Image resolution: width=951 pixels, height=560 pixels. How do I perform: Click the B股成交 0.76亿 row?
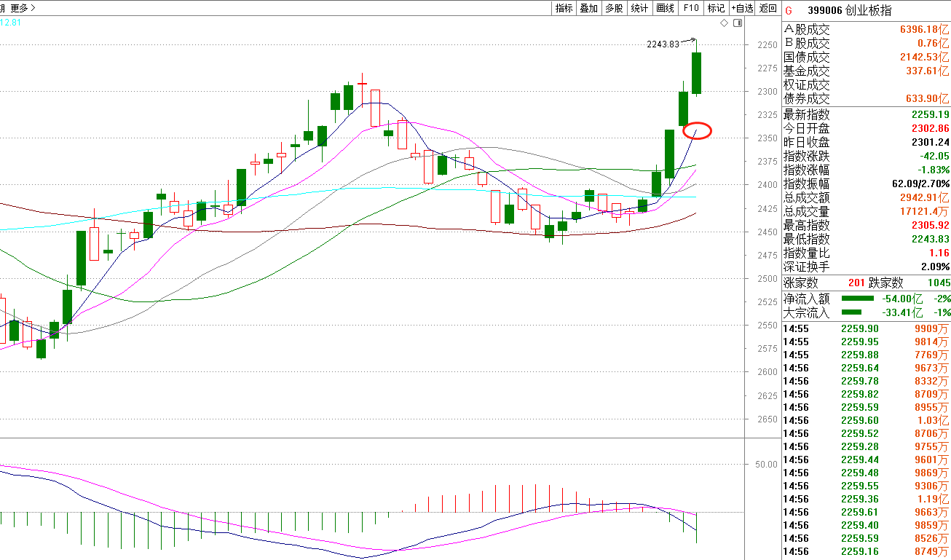click(867, 44)
